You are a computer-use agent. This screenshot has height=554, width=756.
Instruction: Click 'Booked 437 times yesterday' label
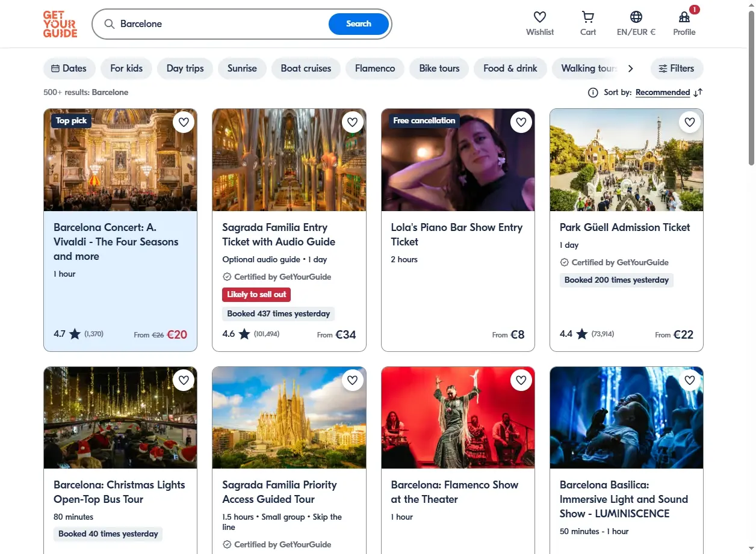tap(279, 314)
